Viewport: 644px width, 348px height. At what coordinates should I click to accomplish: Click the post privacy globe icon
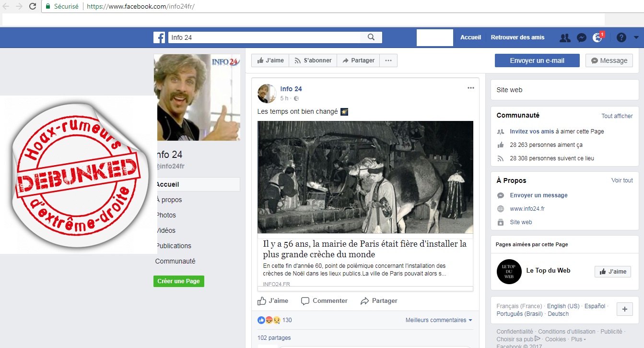tap(296, 98)
